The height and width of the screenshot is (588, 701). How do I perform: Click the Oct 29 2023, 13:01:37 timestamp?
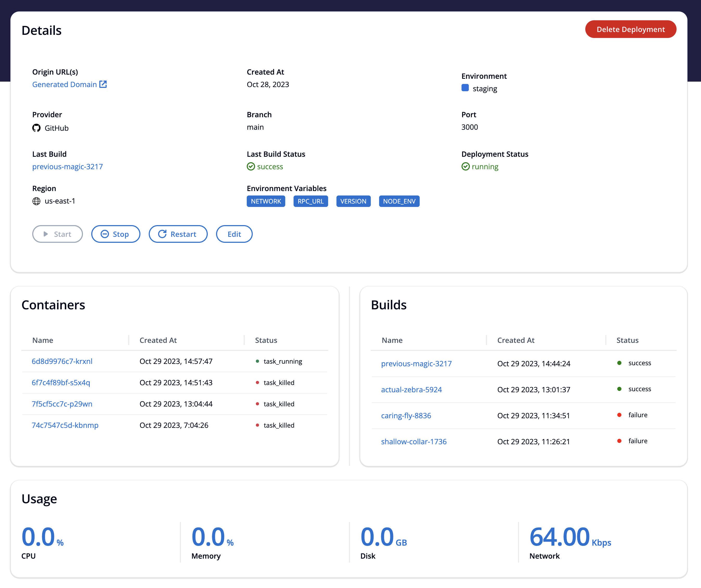[534, 389]
